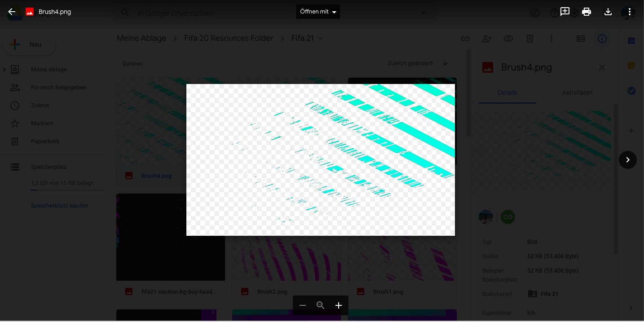The image size is (644, 322).
Task: Toggle the details info panel icon
Action: click(602, 39)
